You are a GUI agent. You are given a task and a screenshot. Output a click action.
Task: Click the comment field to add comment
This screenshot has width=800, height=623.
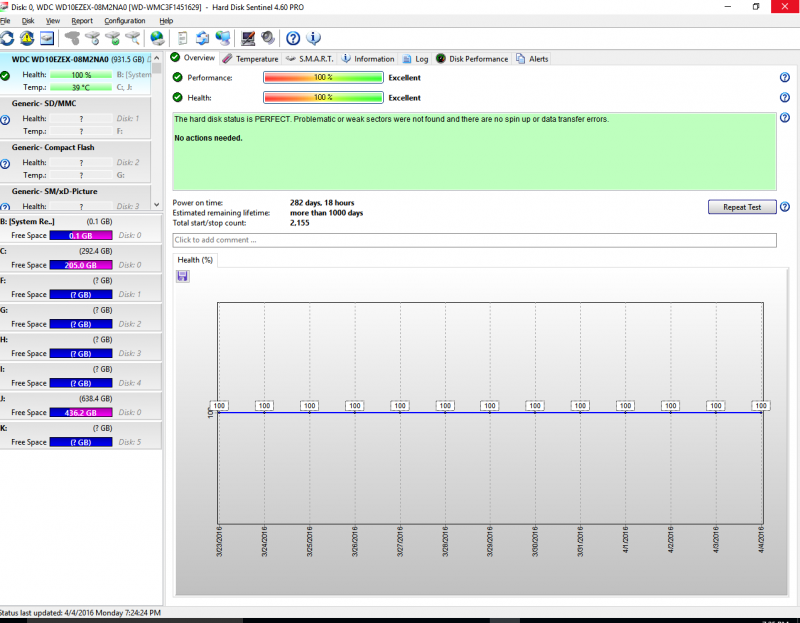pyautogui.click(x=474, y=240)
